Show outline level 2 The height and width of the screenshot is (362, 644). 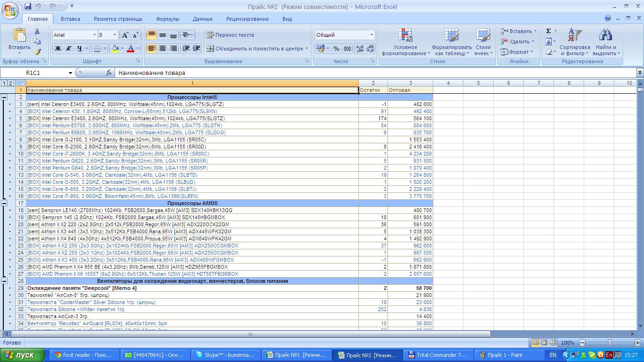10,83
